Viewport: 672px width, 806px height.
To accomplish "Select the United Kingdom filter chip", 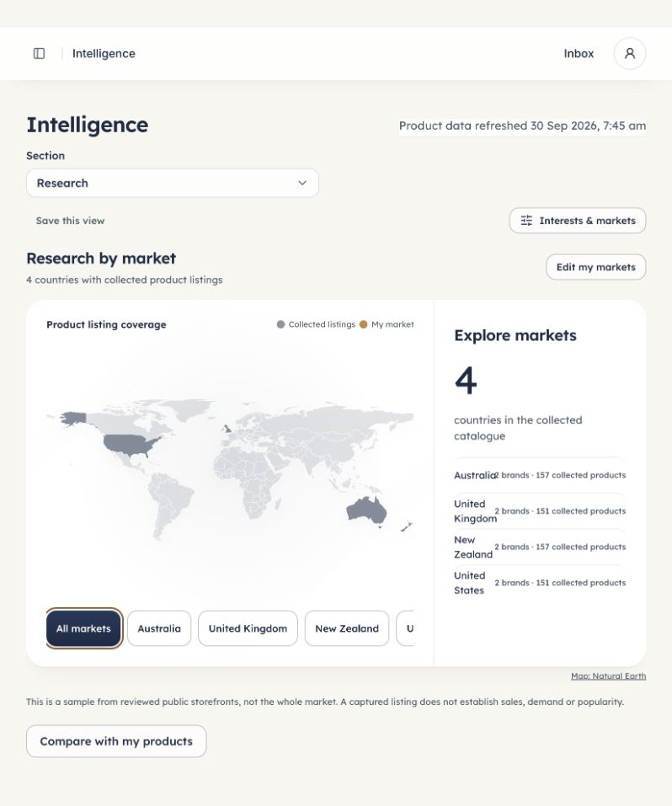I will [x=248, y=628].
